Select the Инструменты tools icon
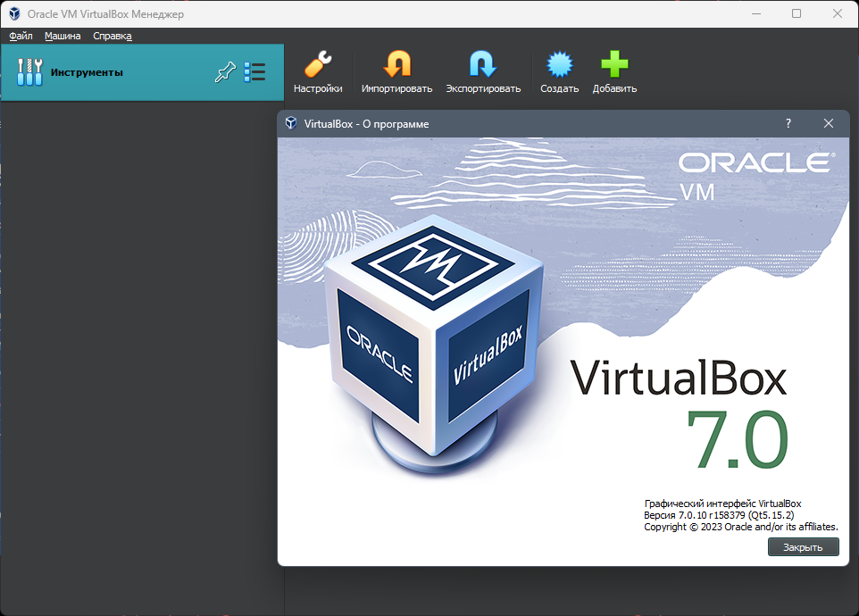Image resolution: width=859 pixels, height=616 pixels. (x=29, y=71)
